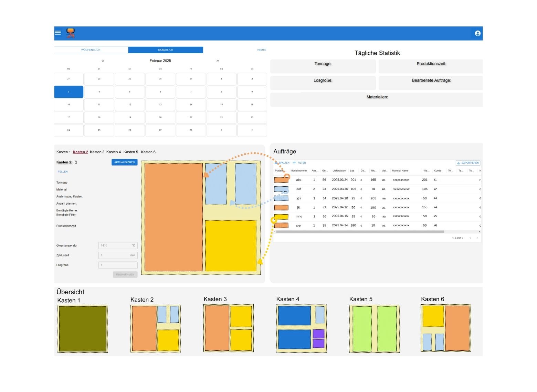Image resolution: width=537 pixels, height=392 pixels.
Task: Click the Giesstemperatur input field
Action: pyautogui.click(x=118, y=246)
